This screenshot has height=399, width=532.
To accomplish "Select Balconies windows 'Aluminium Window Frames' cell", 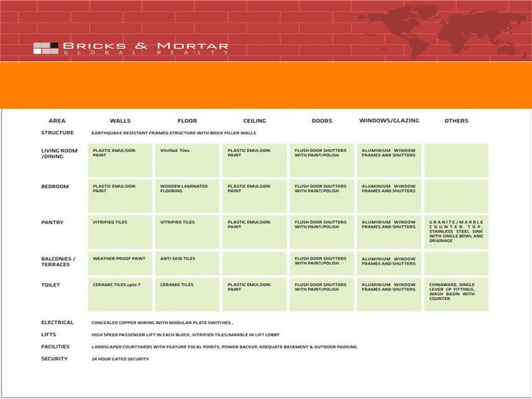I will 389,263.
